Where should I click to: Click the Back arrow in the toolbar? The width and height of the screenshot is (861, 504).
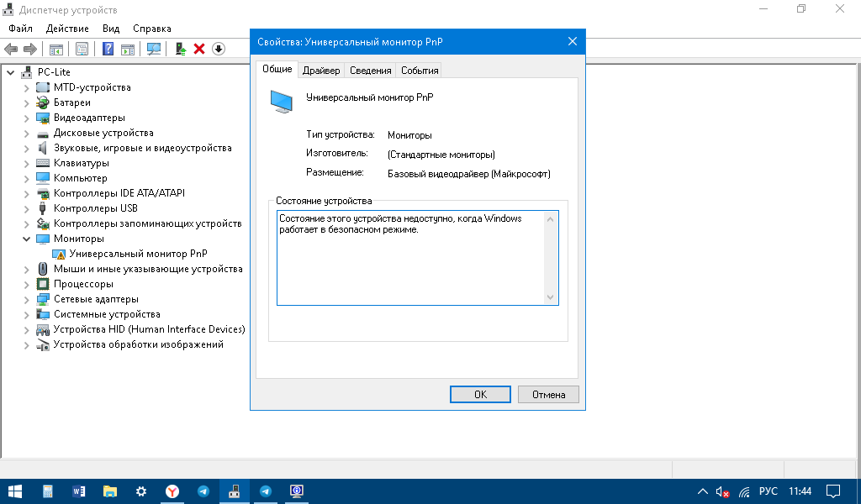tap(12, 49)
